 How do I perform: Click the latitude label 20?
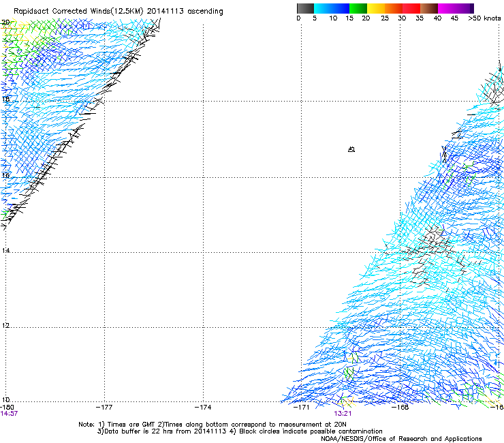coord(5,22)
